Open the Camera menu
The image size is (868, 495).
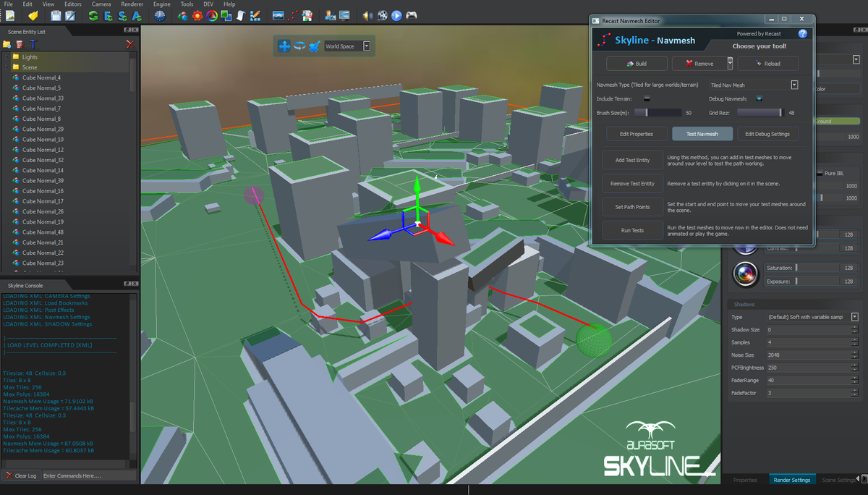click(x=101, y=4)
